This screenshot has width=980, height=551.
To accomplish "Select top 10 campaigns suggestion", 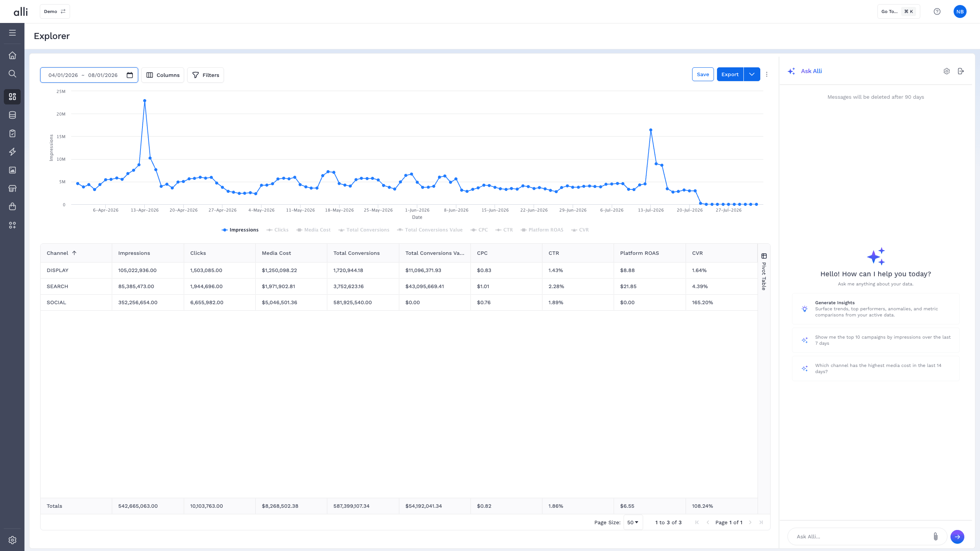I will pyautogui.click(x=875, y=340).
